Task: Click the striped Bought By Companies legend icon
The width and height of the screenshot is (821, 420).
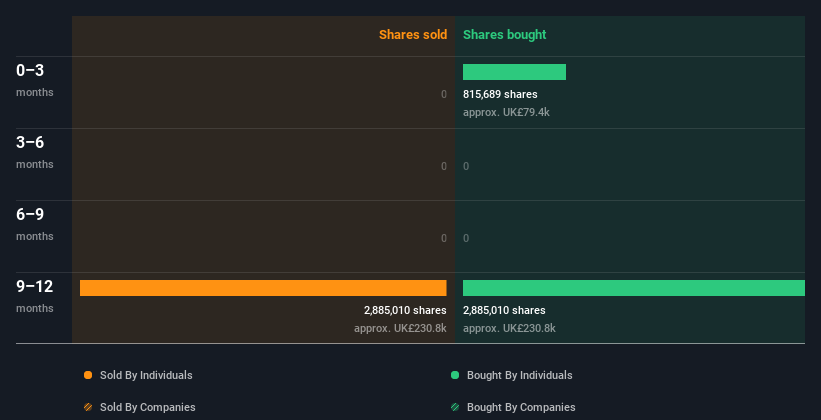Action: [455, 407]
